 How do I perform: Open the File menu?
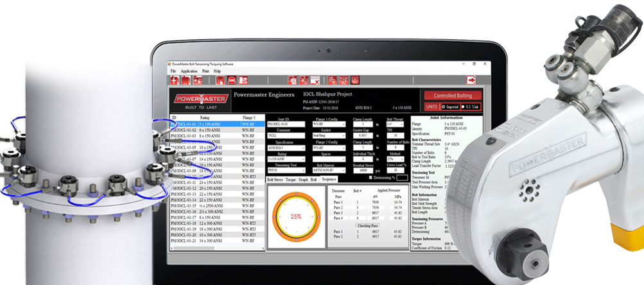(x=173, y=71)
